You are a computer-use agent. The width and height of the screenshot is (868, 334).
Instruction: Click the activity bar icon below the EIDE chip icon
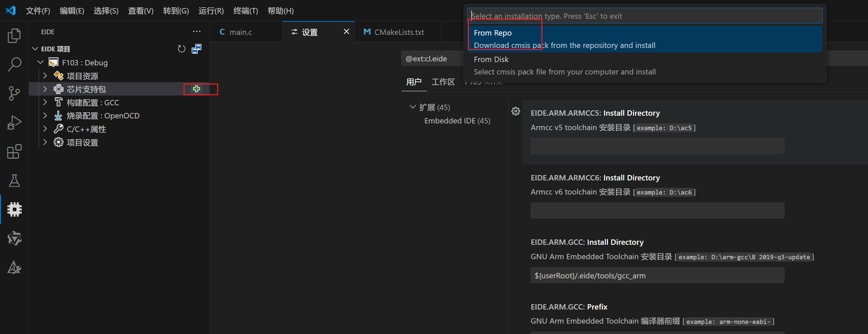coord(14,238)
